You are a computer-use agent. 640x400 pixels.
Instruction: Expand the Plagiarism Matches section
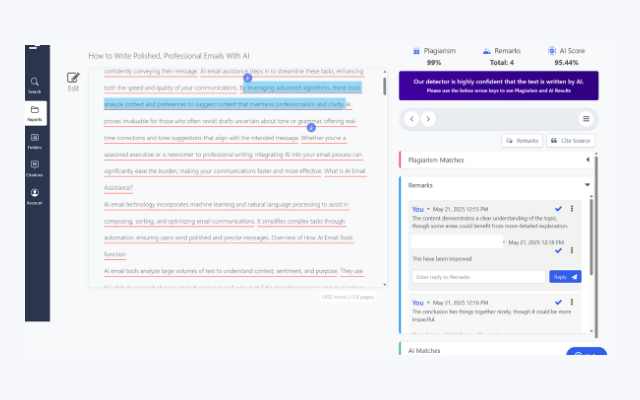point(587,160)
